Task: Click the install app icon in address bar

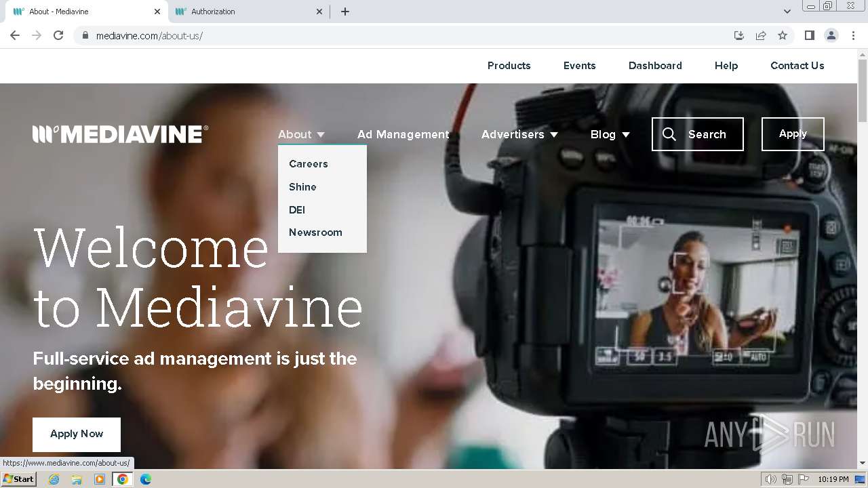Action: click(739, 35)
